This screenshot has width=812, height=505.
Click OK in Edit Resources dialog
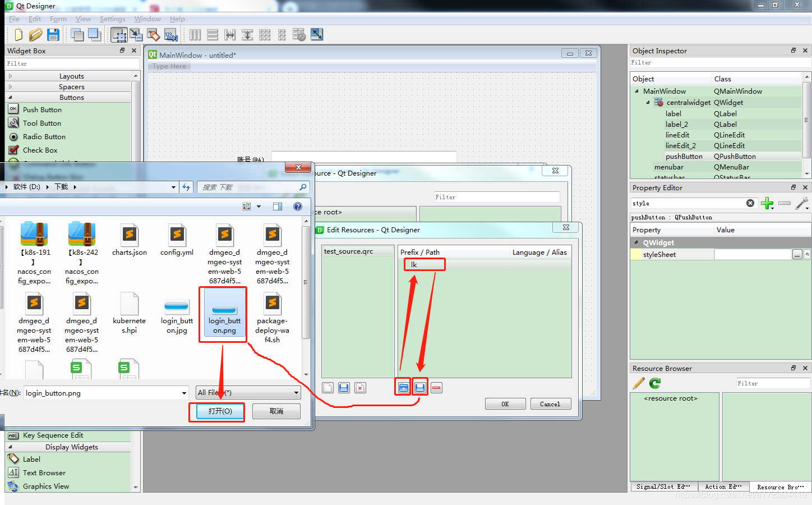[505, 404]
